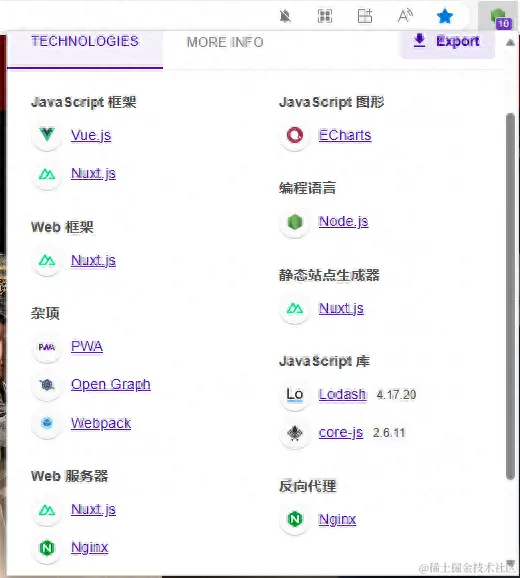Click the JavaScript 框架 heading

click(84, 102)
